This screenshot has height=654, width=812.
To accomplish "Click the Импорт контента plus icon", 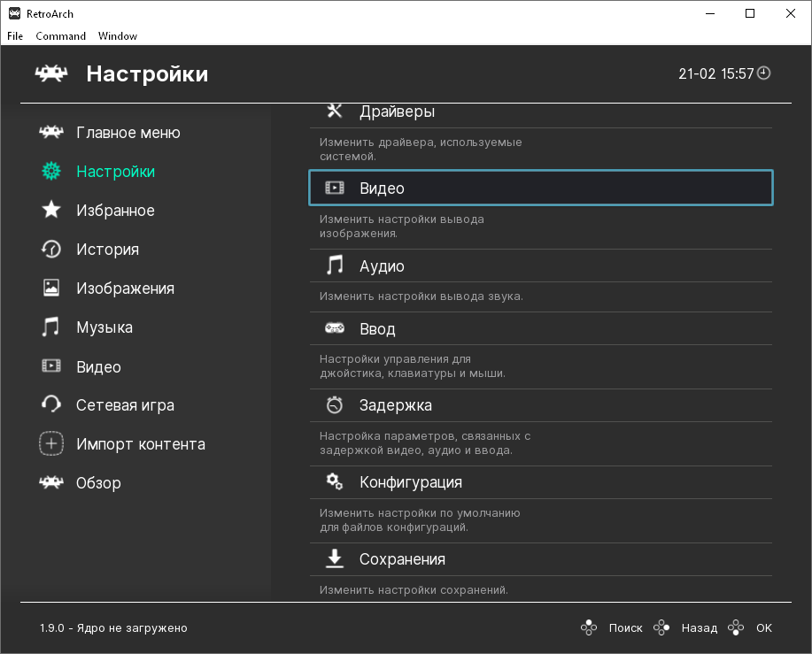I will click(51, 443).
